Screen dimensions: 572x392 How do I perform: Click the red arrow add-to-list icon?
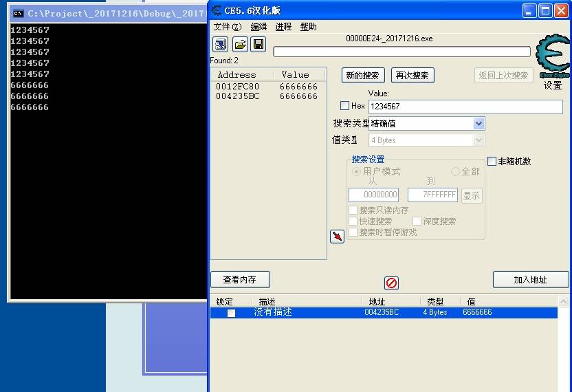pyautogui.click(x=337, y=237)
